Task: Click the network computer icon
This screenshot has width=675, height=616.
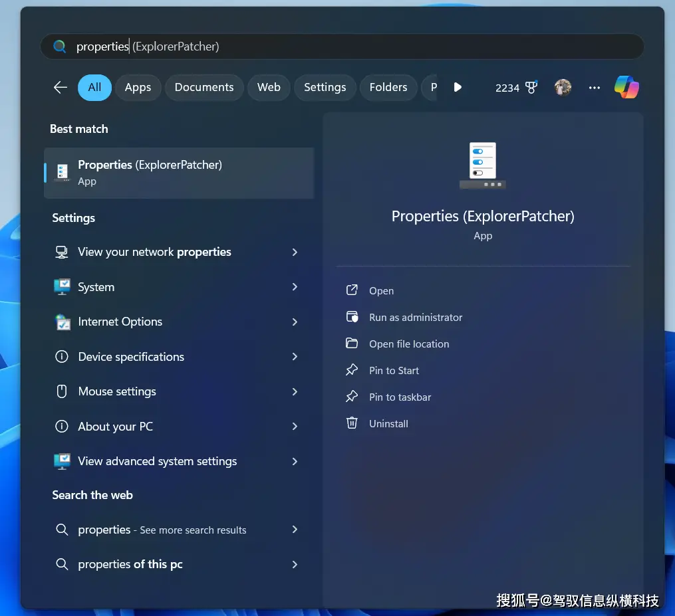Action: pos(62,252)
